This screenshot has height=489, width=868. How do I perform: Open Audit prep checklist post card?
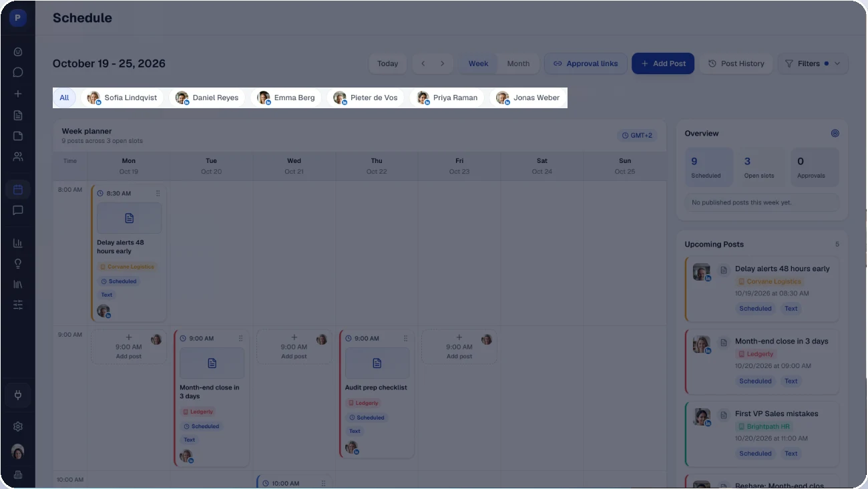click(377, 393)
